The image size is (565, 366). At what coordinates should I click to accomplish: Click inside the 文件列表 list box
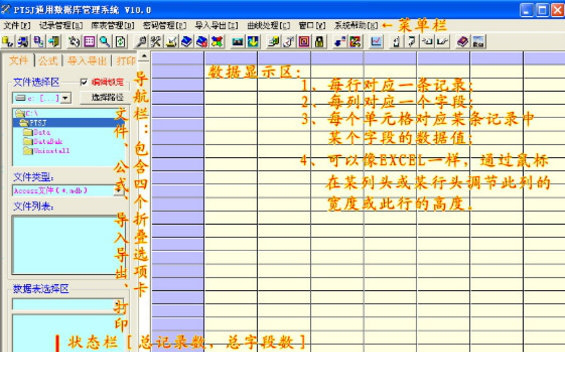tap(68, 245)
